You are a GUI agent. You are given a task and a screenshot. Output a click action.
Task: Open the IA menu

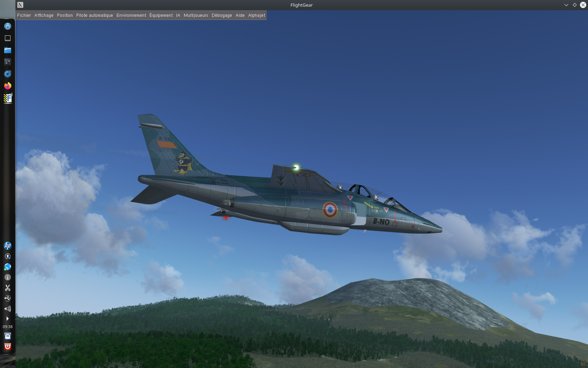point(178,15)
